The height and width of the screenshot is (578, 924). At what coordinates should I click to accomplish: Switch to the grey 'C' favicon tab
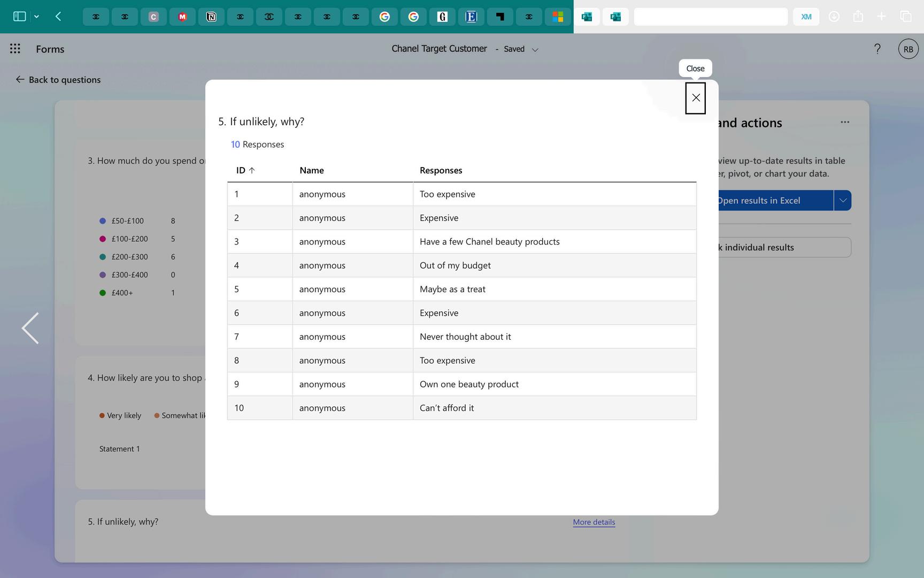tap(153, 17)
